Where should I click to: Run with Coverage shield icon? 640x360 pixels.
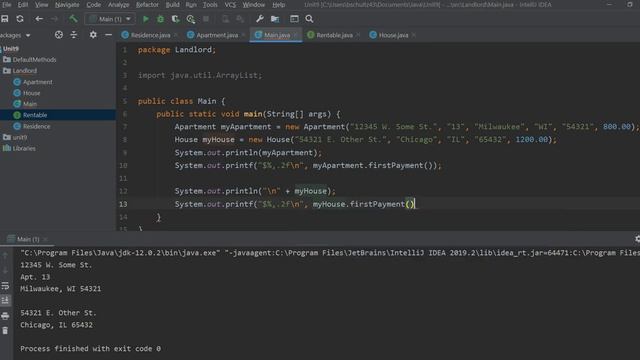[x=176, y=19]
